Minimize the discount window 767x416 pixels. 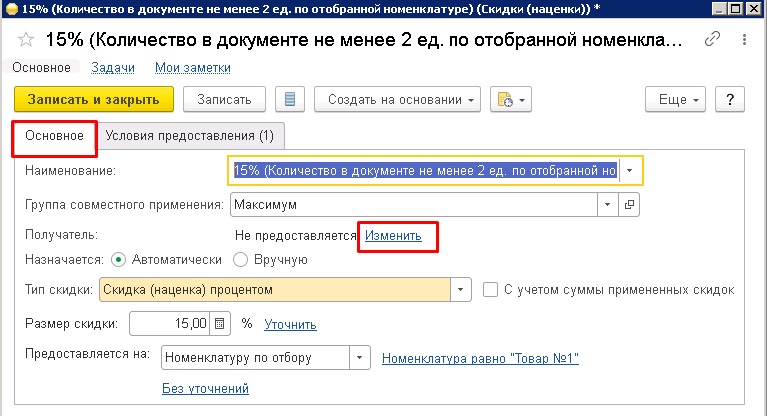(x=719, y=9)
